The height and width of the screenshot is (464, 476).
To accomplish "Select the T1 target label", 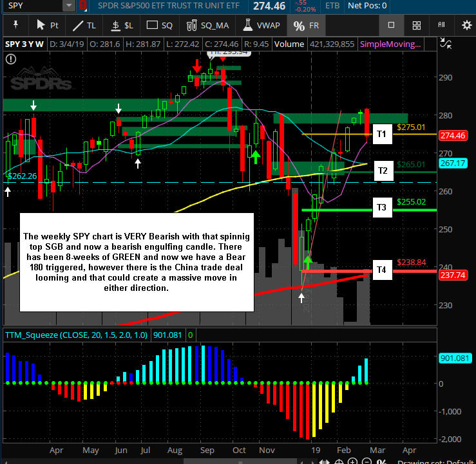I will tap(382, 134).
